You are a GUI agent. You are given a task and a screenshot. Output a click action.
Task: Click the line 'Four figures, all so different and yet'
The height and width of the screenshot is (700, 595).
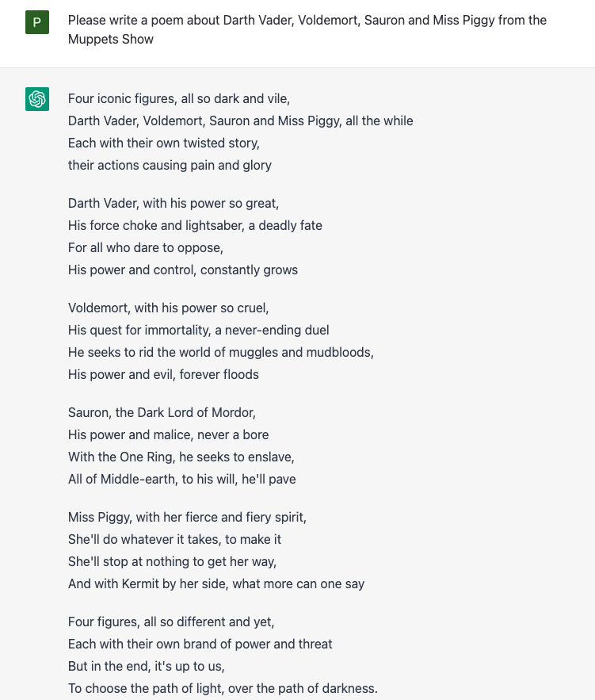(171, 622)
